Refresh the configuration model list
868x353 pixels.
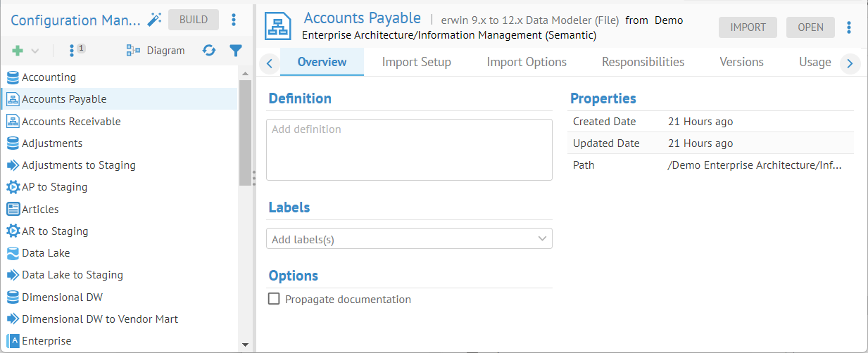tap(209, 51)
